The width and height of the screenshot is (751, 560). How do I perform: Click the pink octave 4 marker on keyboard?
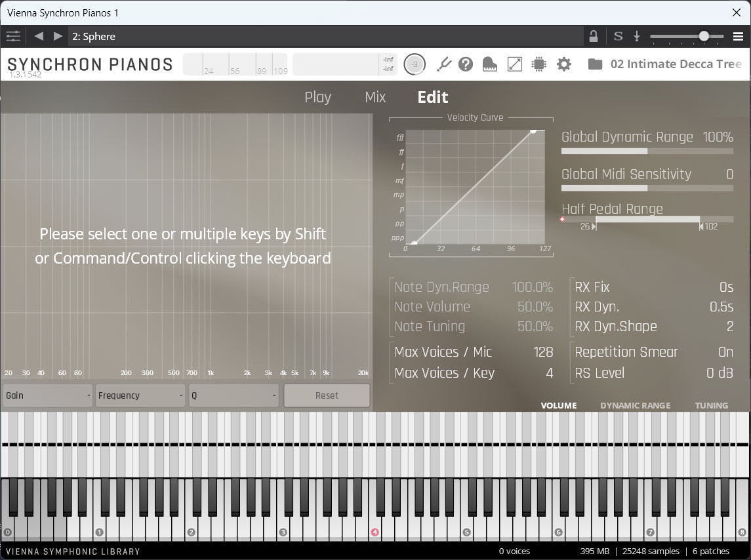tap(375, 532)
